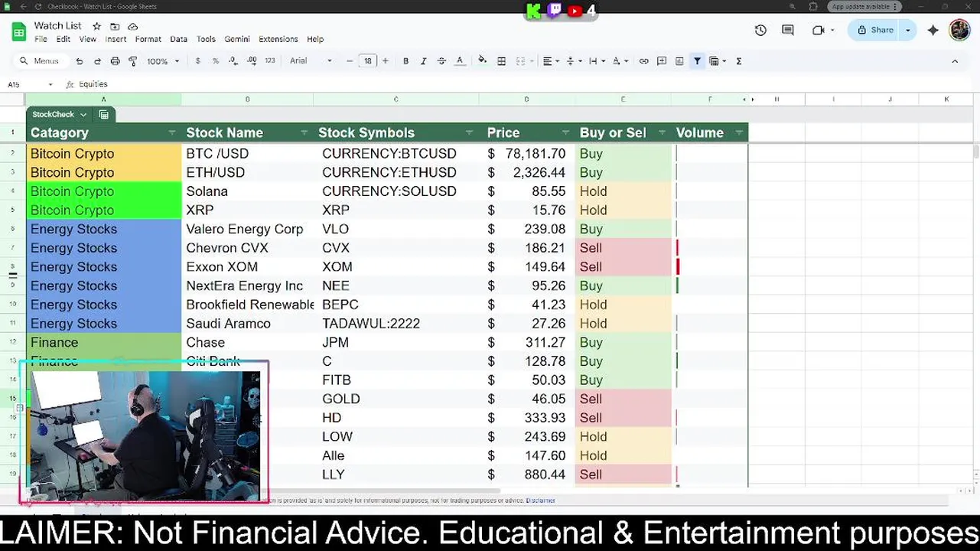Move document using the folder icon
Image resolution: width=980 pixels, height=551 pixels.
pos(115,26)
